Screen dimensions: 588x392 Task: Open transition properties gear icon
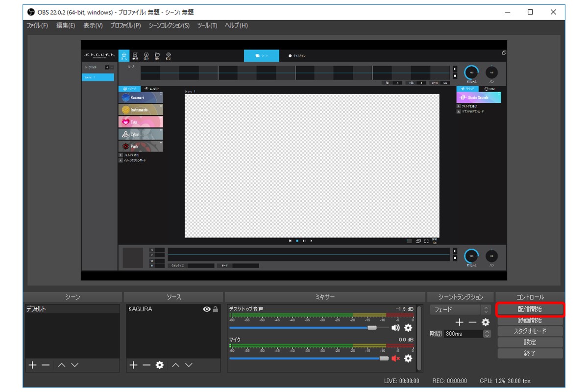click(486, 322)
